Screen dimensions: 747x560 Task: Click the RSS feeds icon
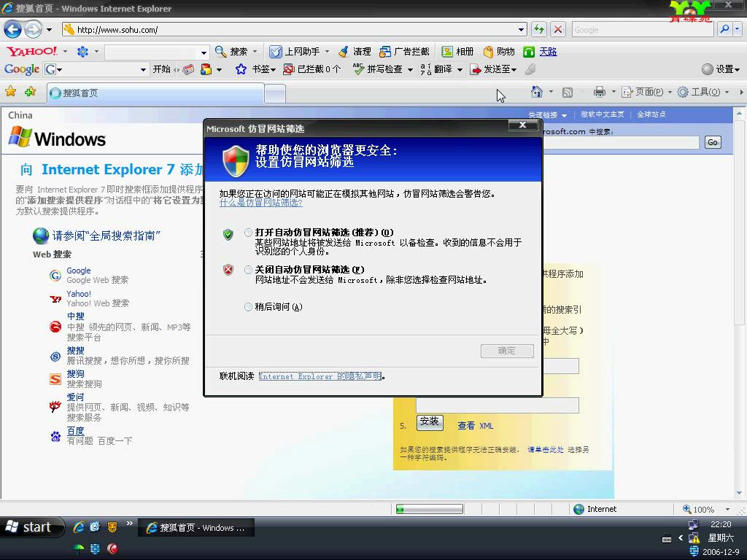coord(568,93)
